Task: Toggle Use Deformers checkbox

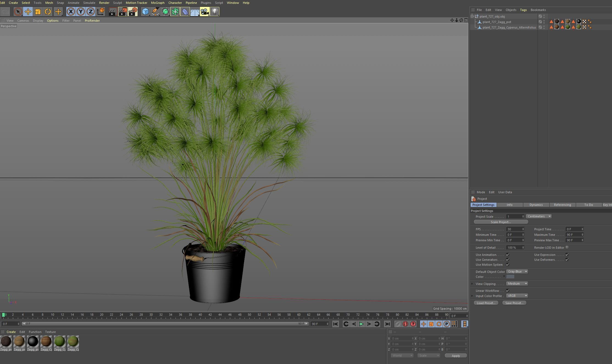Action: (567, 260)
